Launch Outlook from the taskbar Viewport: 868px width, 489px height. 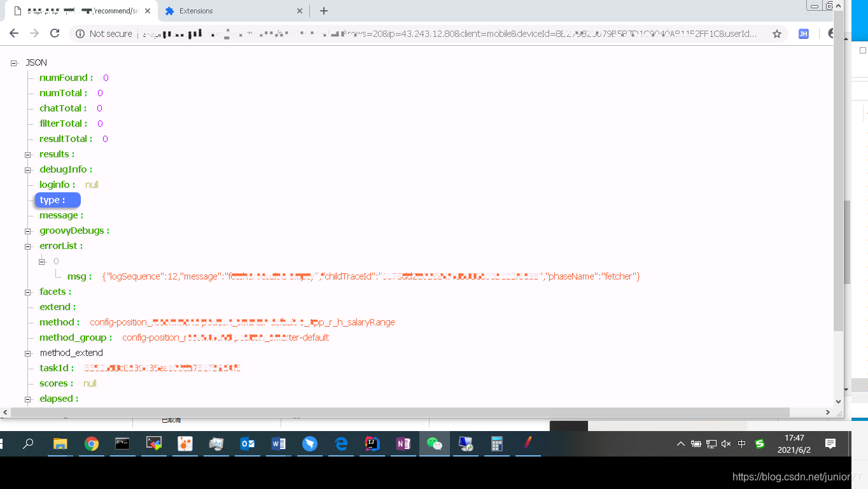tap(248, 444)
